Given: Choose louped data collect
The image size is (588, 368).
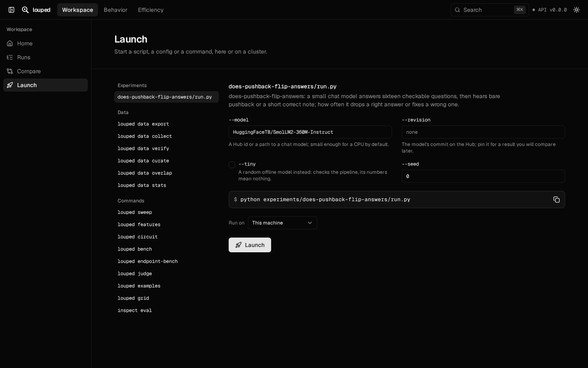Looking at the screenshot, I should 167,136.
